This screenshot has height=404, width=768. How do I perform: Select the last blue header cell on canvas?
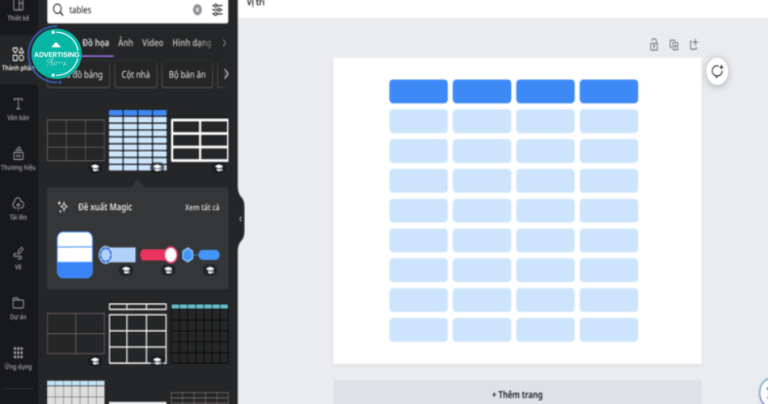pyautogui.click(x=609, y=92)
